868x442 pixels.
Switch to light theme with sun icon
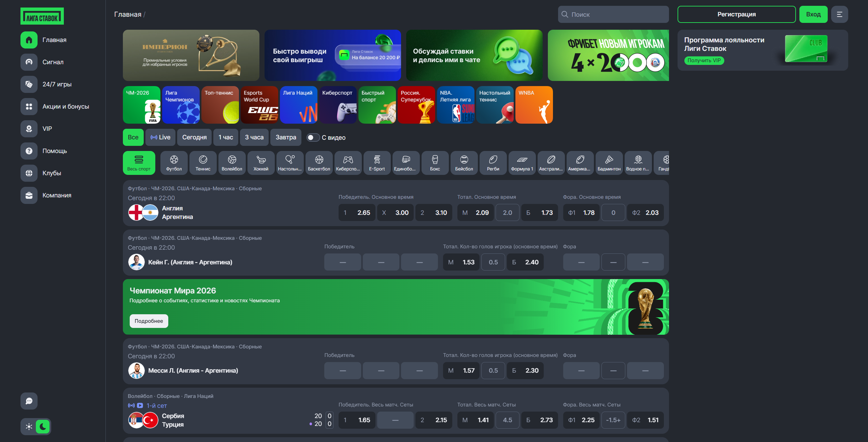(29, 427)
